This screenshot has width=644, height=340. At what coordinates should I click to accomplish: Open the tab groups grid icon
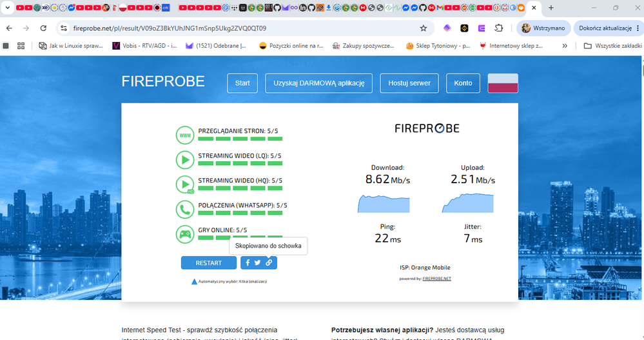click(21, 46)
